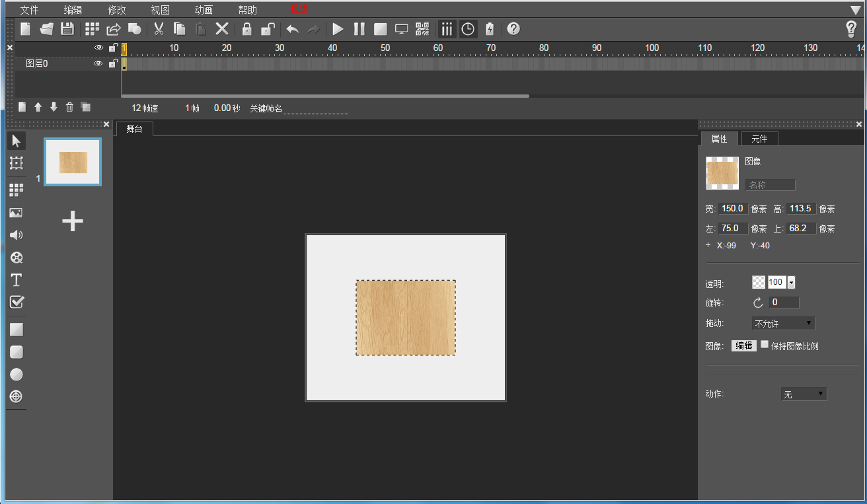Screen dimensions: 867x504
Task: Click the scissors cut icon
Action: tap(159, 29)
